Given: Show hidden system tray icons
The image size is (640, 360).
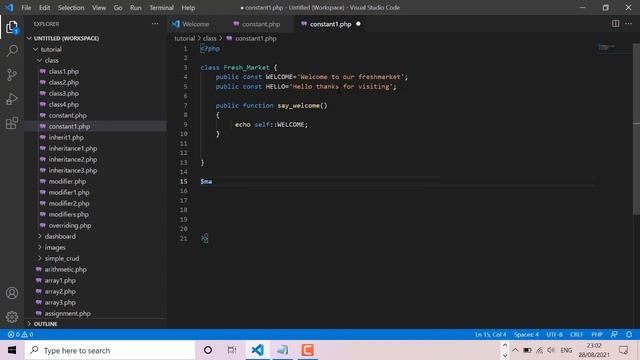Looking at the screenshot, I should tap(515, 350).
